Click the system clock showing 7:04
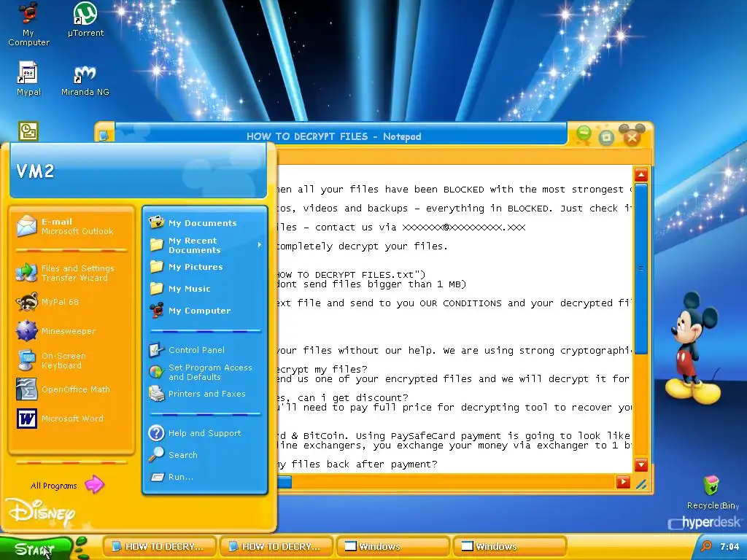The image size is (747, 560). click(729, 546)
